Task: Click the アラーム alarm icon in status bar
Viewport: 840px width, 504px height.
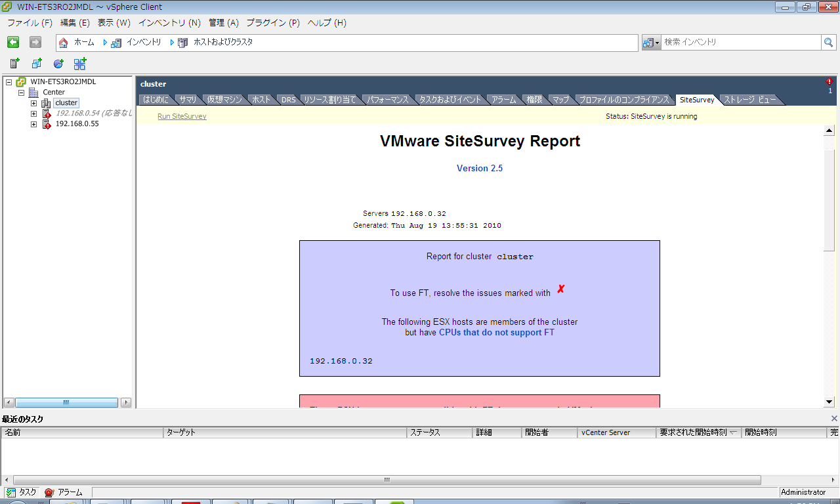Action: point(49,492)
